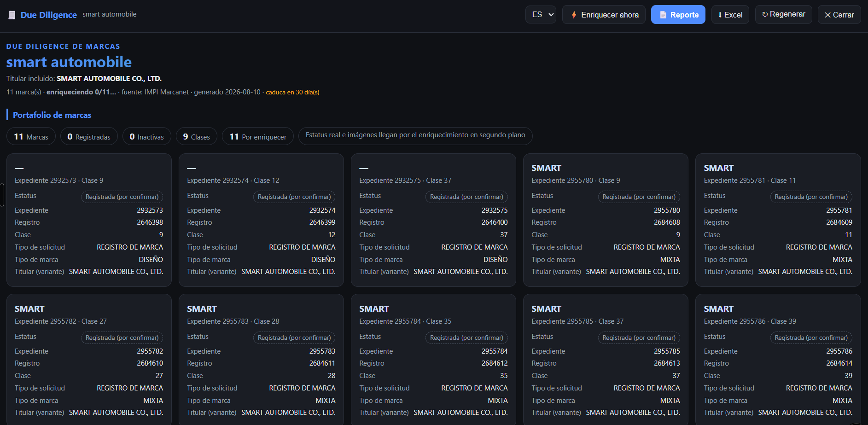This screenshot has width=868, height=425.
Task: Click the status badge in the 2955780 card
Action: [x=639, y=197]
